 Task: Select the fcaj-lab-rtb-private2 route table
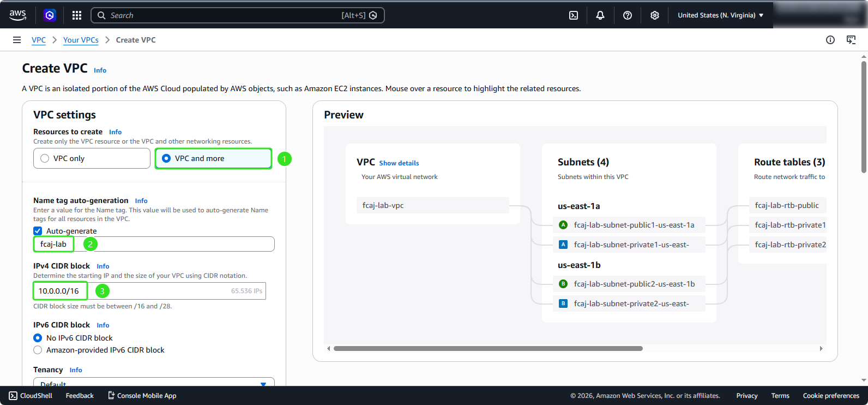point(788,245)
